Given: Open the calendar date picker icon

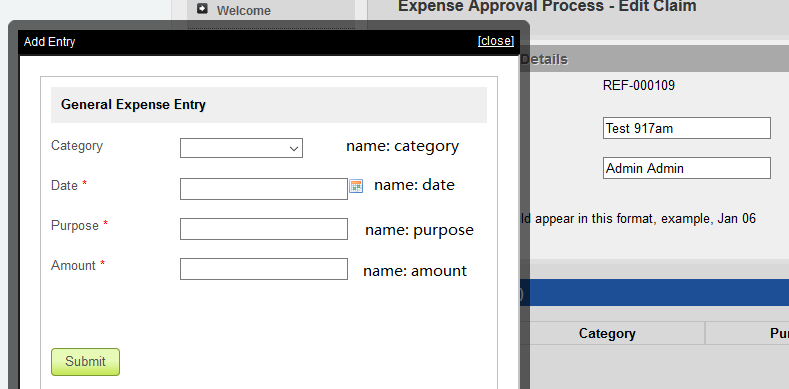Looking at the screenshot, I should pyautogui.click(x=356, y=186).
